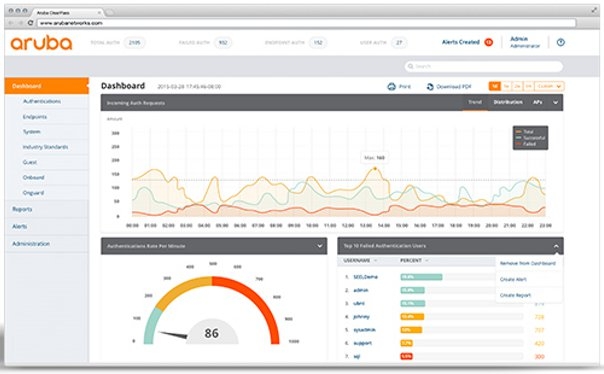Sort by the USERNAME column arrow

(x=376, y=261)
